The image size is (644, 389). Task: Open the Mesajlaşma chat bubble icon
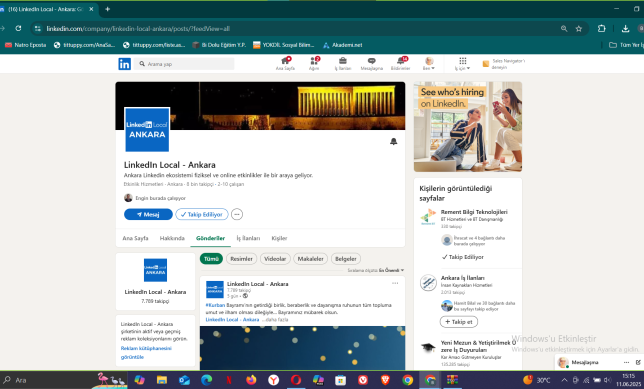[x=371, y=64]
